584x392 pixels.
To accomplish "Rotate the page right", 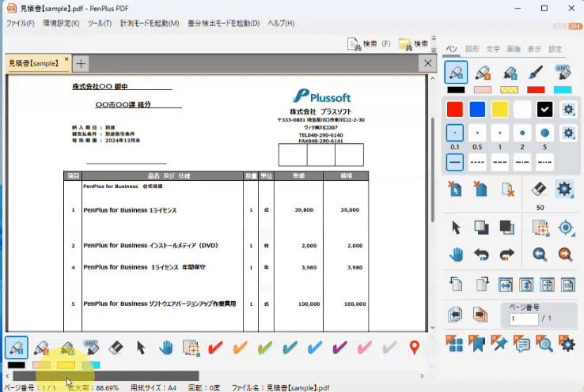I will (482, 285).
